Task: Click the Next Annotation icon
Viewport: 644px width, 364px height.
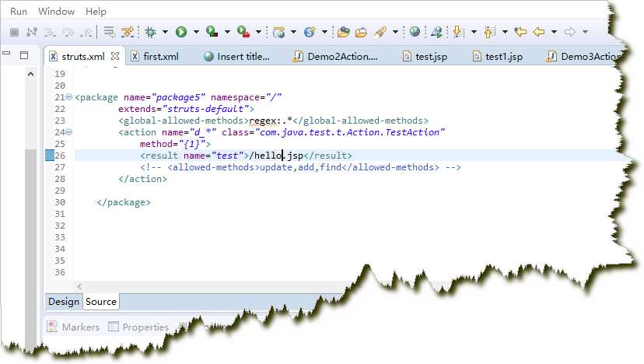Action: point(458,32)
